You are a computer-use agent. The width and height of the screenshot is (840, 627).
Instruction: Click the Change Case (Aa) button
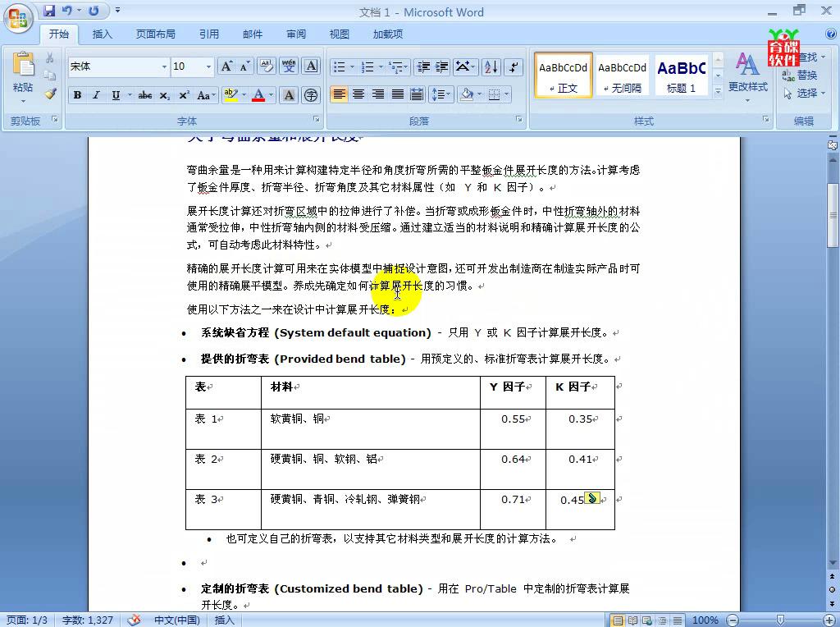[206, 95]
